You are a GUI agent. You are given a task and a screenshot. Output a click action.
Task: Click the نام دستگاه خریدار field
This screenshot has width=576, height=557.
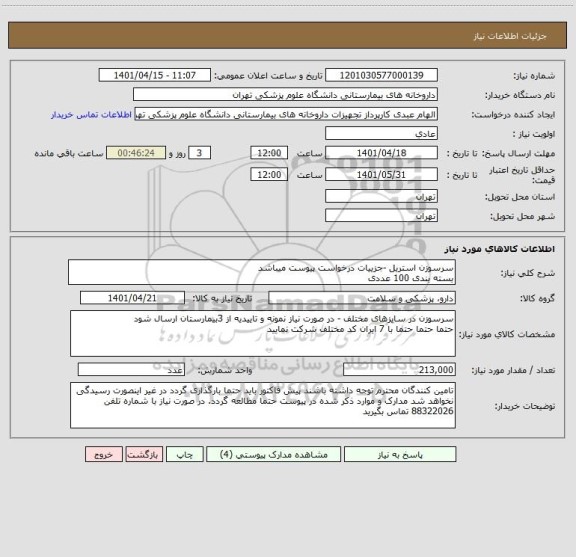click(x=285, y=95)
